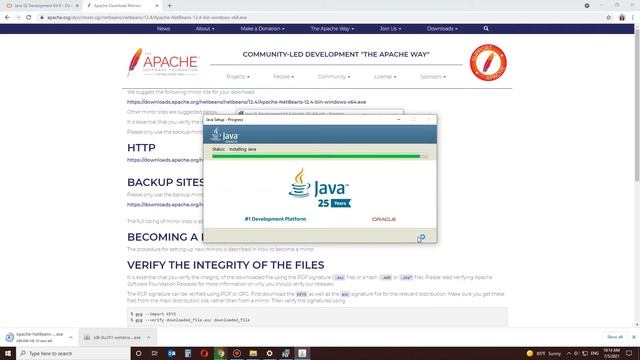The width and height of the screenshot is (640, 360).
Task: Click the Support Apache round badge
Action: [488, 62]
